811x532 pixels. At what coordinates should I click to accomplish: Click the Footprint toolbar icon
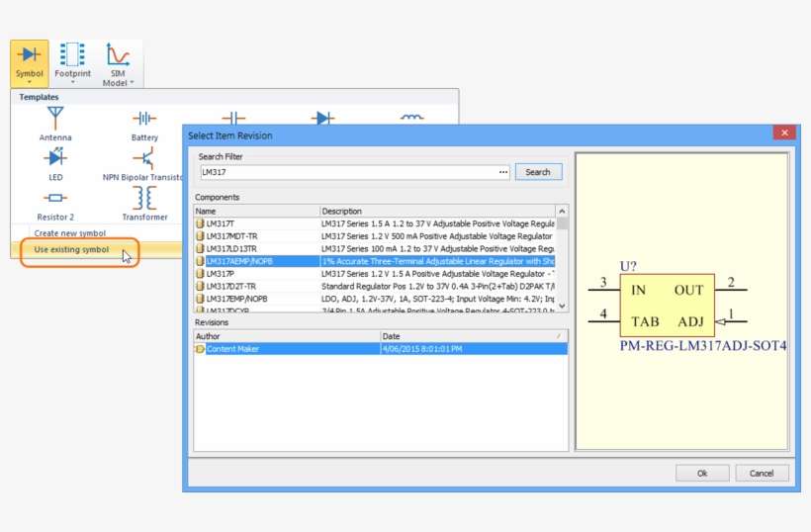point(72,61)
